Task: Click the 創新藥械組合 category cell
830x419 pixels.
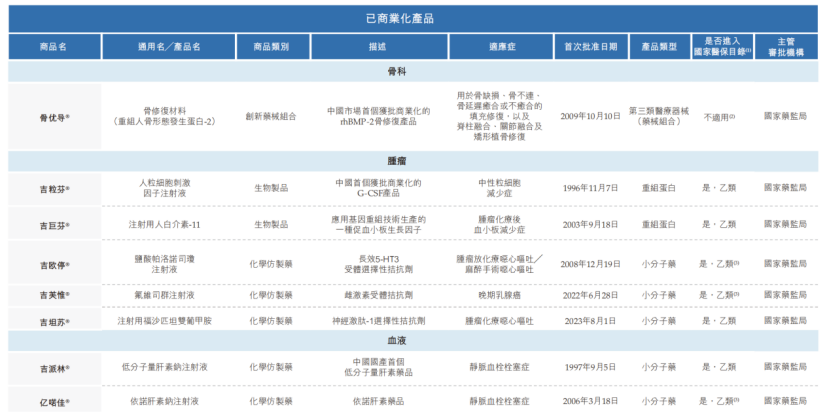Action: [271, 116]
